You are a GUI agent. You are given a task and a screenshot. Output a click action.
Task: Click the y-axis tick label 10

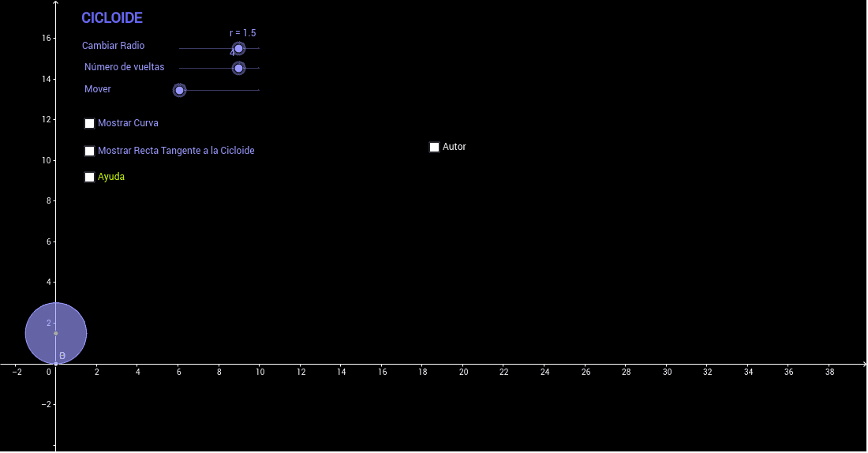click(x=46, y=160)
